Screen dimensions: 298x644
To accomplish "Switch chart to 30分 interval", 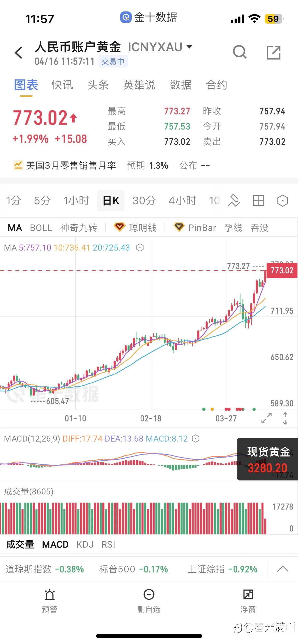I will click(x=144, y=201).
